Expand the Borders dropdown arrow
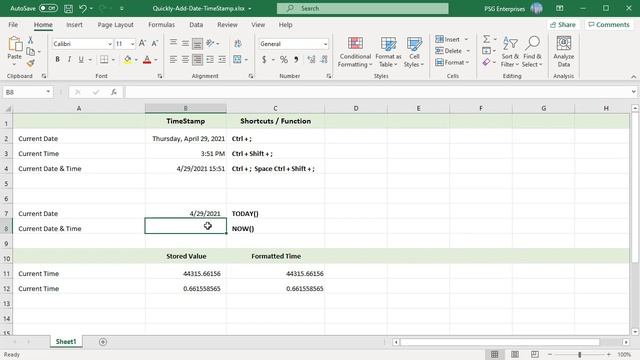Screen dimensions: 640x360 (113, 60)
